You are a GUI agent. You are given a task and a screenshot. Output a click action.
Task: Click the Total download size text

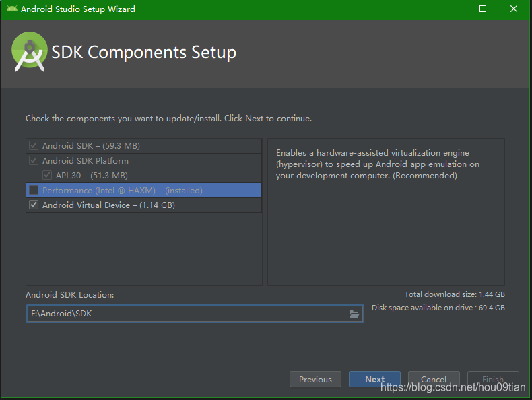pos(455,294)
